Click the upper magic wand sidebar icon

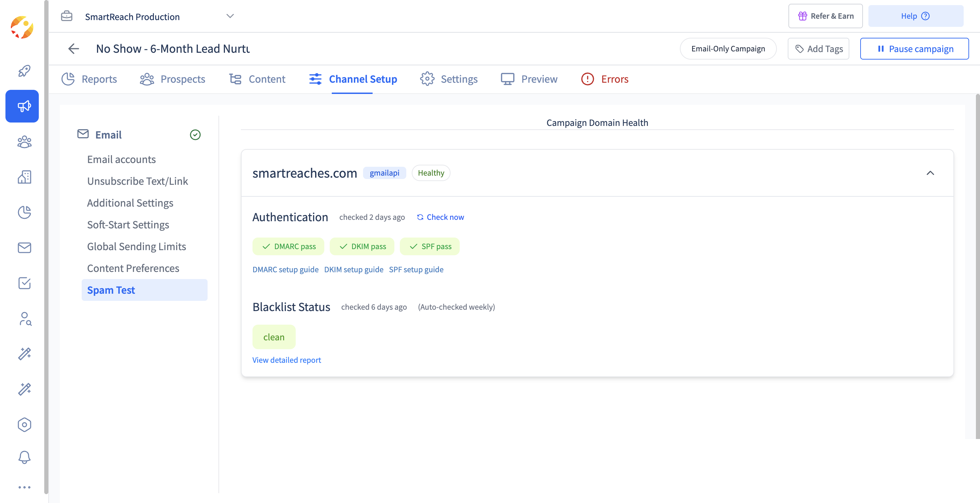[x=24, y=354]
